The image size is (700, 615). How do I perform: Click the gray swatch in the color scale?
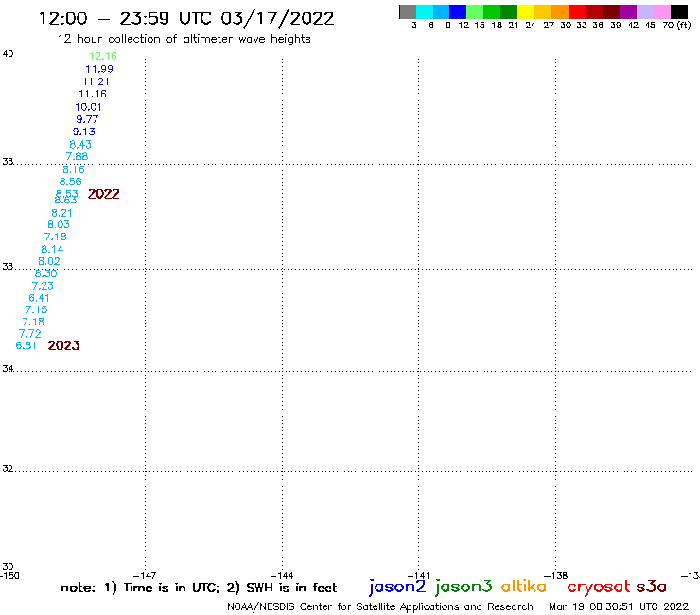408,11
